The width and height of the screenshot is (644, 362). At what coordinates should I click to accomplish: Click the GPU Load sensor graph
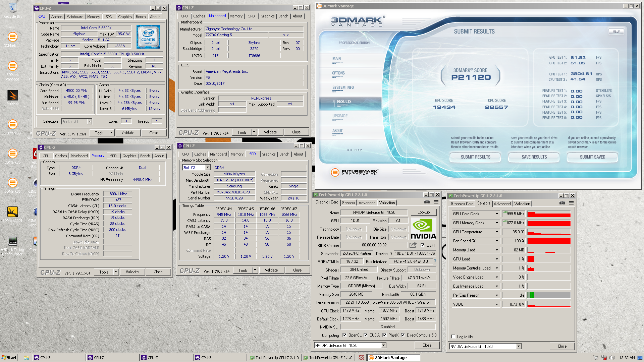click(549, 259)
